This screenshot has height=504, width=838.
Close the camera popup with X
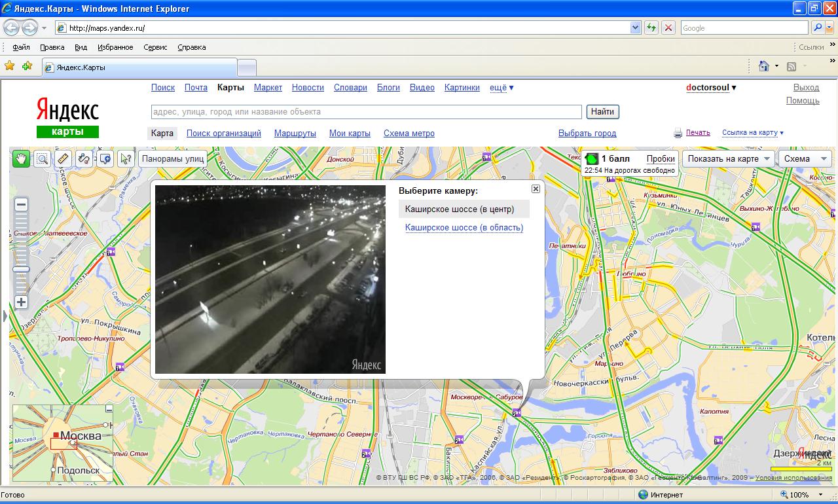point(536,189)
